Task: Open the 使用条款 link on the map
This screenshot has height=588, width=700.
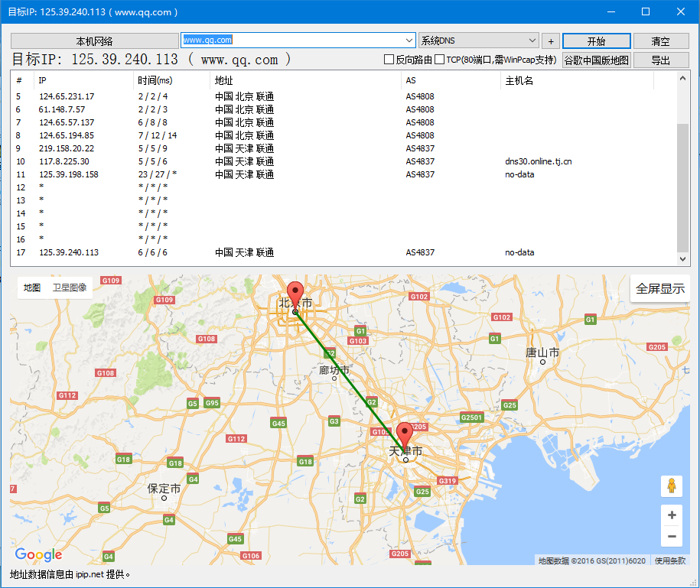Action: click(x=669, y=560)
